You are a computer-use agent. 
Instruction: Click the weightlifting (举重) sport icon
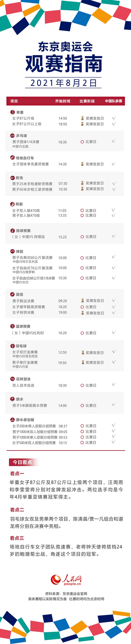[x=12, y=112]
